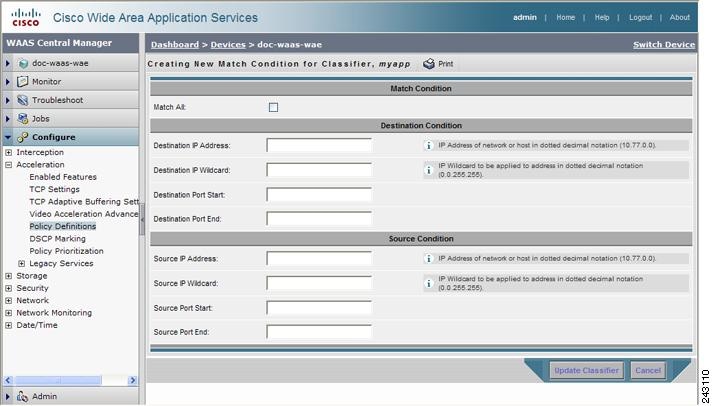Click the Print link
Image resolution: width=712 pixels, height=406 pixels.
[x=445, y=64]
